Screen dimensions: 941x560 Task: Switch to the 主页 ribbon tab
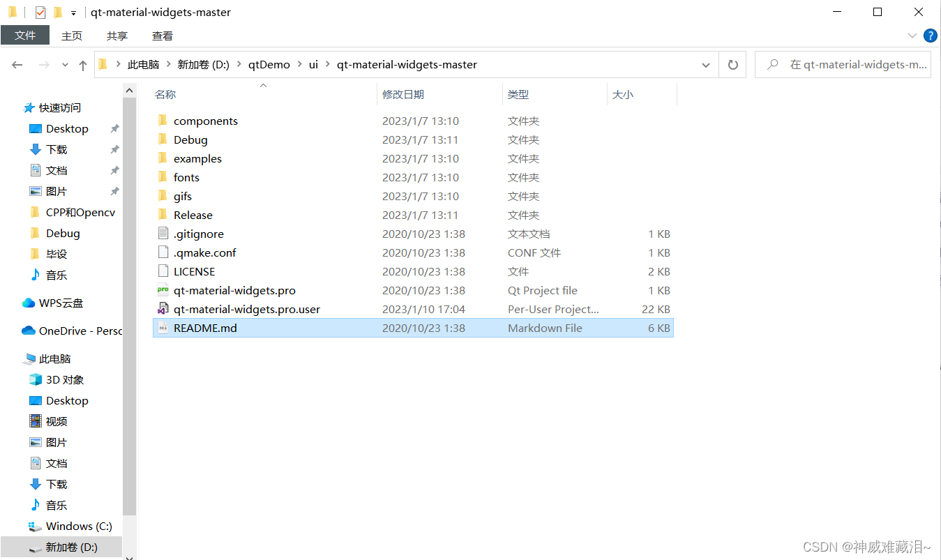click(x=72, y=36)
